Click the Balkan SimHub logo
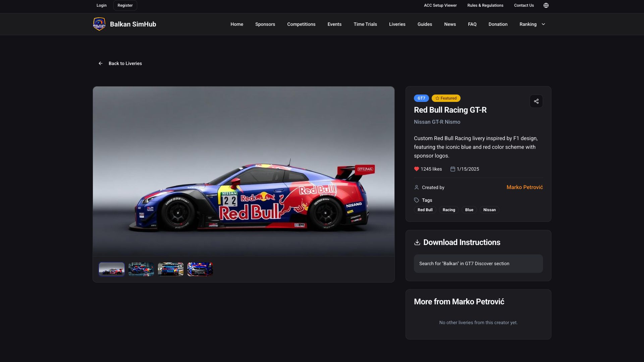Image resolution: width=644 pixels, height=362 pixels. pos(99,24)
